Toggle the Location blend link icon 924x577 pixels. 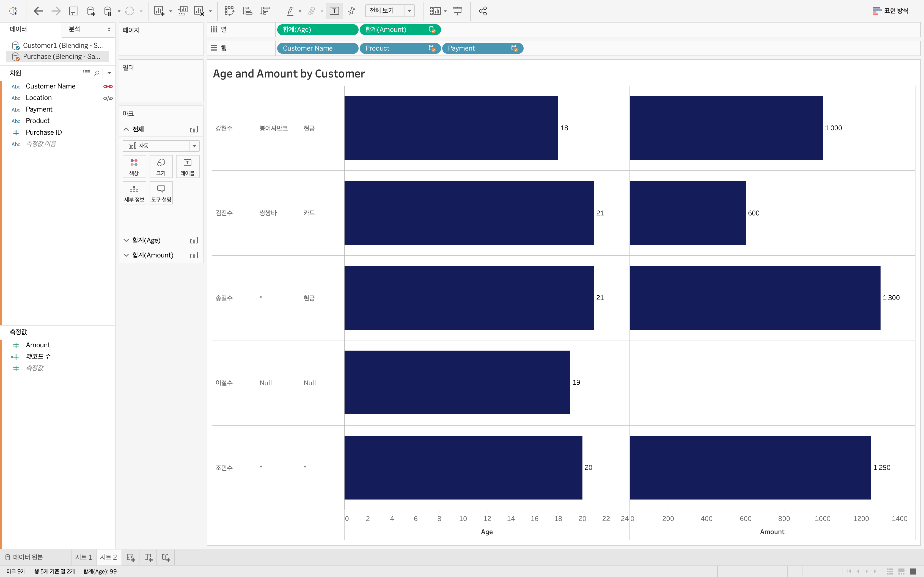coord(108,98)
